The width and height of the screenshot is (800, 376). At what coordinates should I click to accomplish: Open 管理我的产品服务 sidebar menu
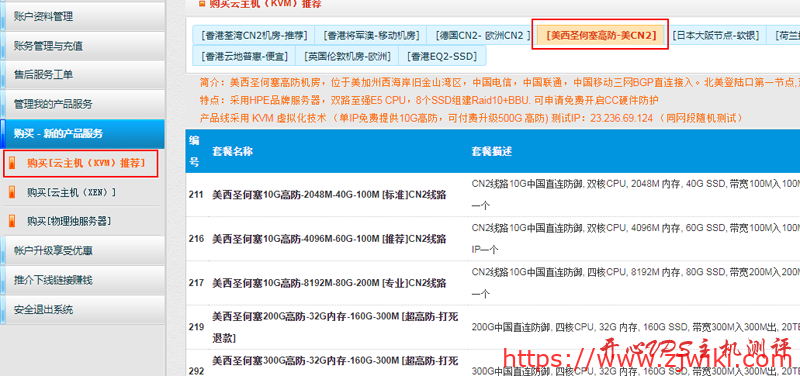pos(82,104)
